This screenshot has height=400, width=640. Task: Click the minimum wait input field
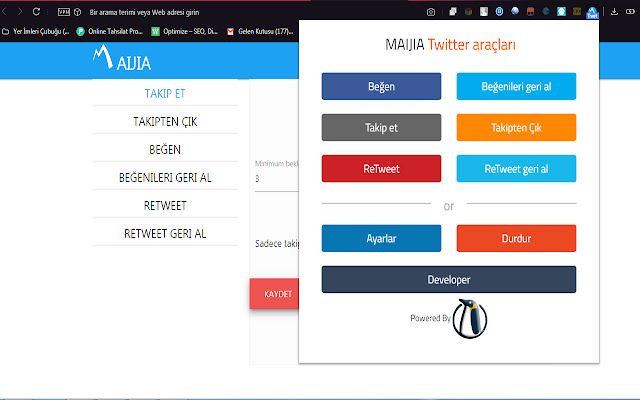[x=277, y=180]
